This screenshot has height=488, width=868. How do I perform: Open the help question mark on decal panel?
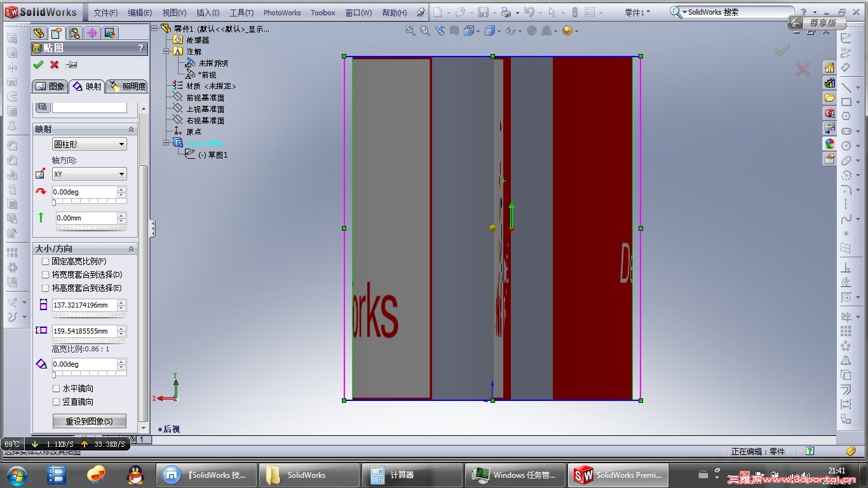click(x=141, y=48)
